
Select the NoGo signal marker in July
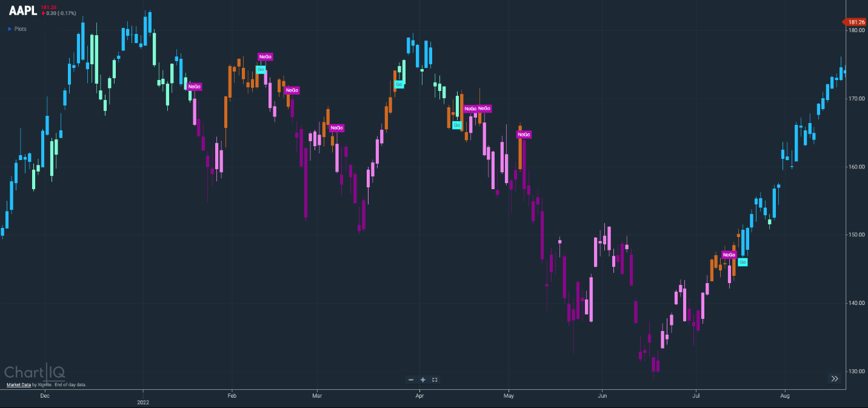[x=729, y=255]
